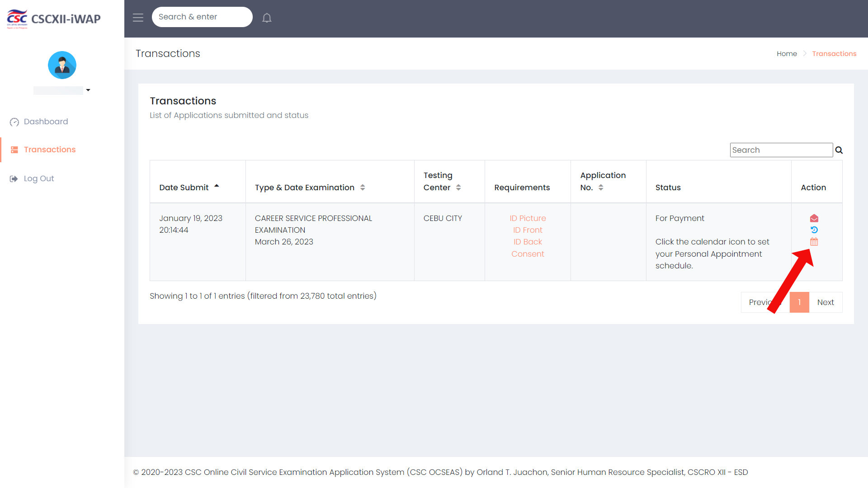Click List of Applications submitted subtitle
This screenshot has height=488, width=868.
pos(229,115)
